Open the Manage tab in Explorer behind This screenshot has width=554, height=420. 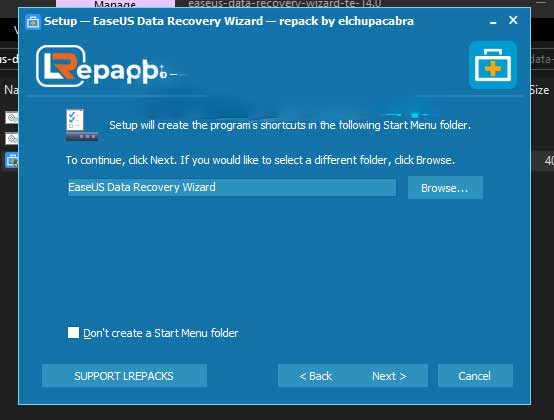(x=115, y=4)
